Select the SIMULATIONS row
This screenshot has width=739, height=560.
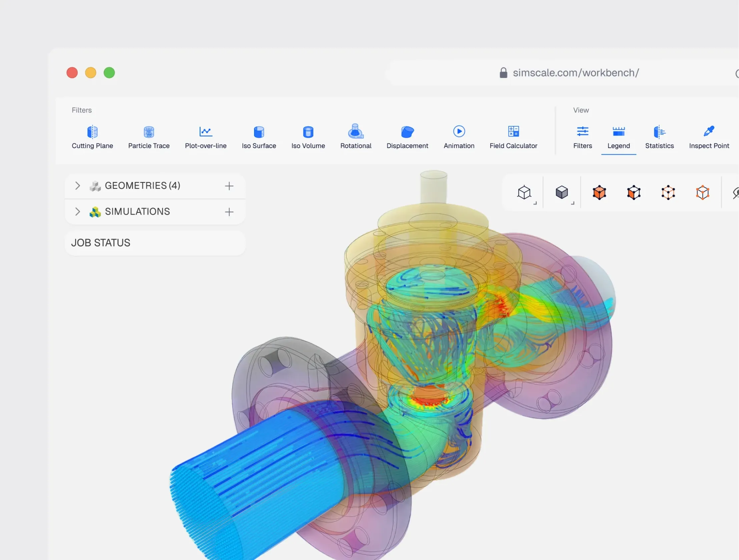[x=155, y=212]
